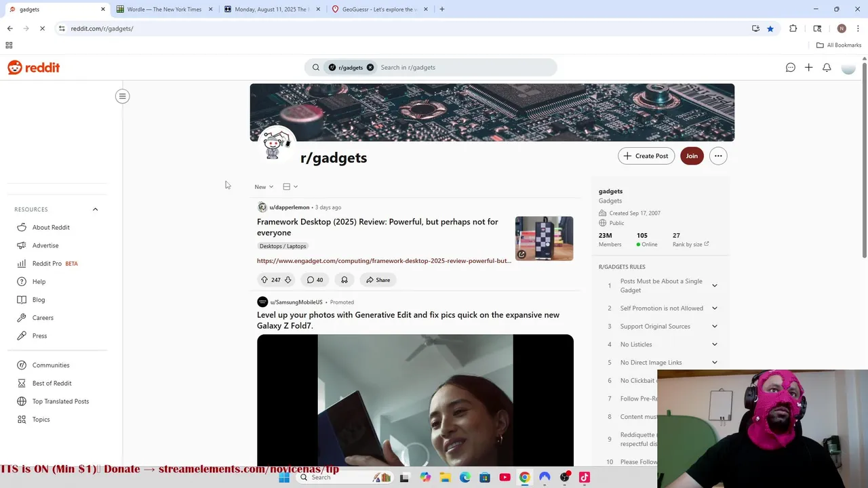
Task: Open the Chrome apps grid icon
Action: 9,45
